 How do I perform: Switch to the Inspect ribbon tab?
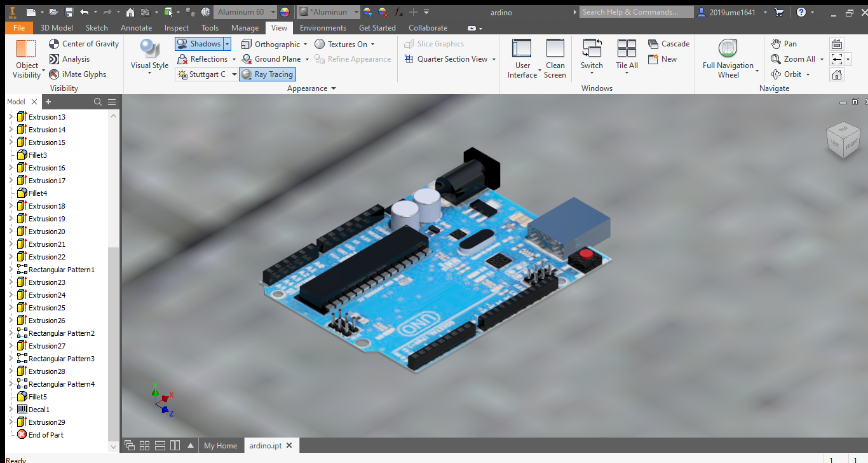click(x=176, y=28)
